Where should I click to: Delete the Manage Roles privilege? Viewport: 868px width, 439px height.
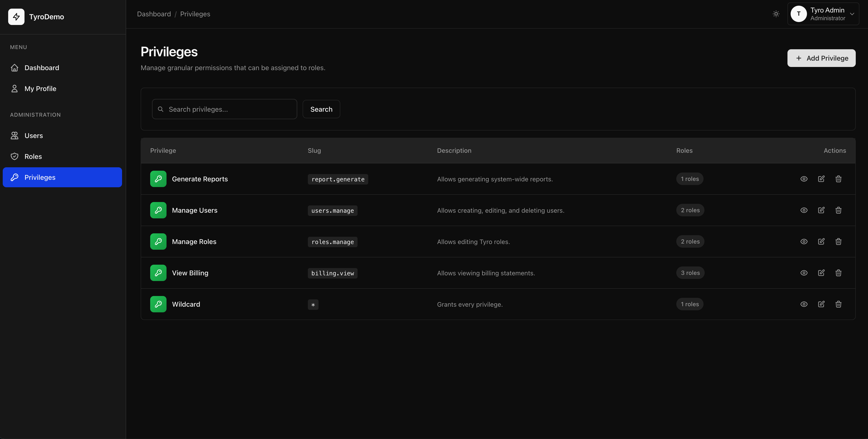838,242
